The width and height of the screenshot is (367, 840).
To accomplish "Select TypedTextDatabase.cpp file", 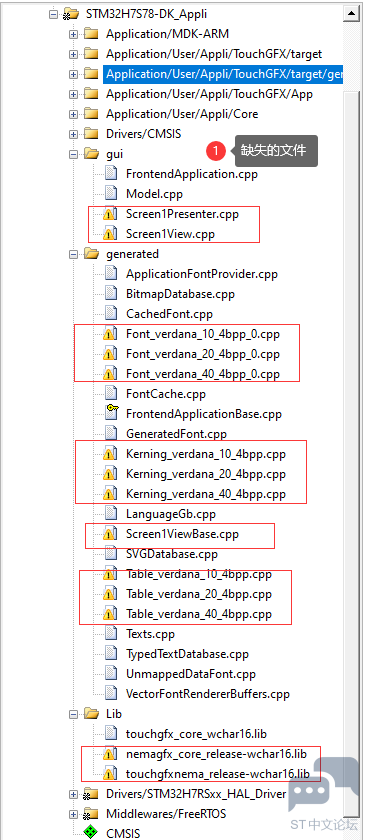I will point(188,654).
